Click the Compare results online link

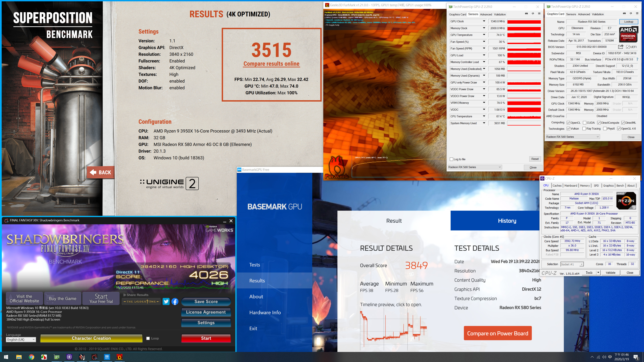pos(271,64)
